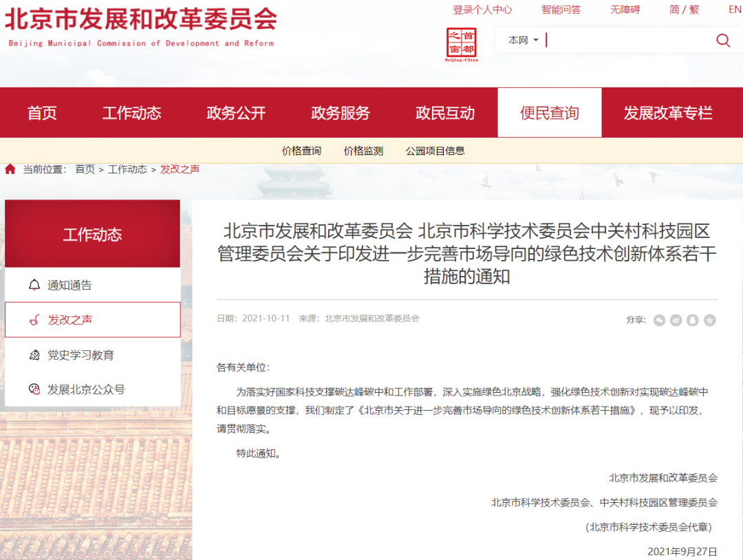Click the icon beside 发改之声 in sidebar
This screenshot has width=743, height=560.
tap(34, 320)
